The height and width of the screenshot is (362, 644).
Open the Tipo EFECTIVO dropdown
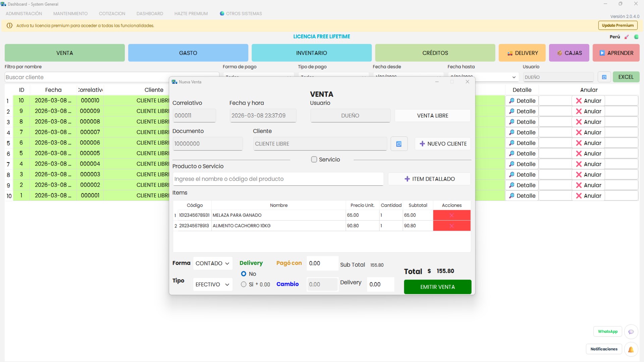tap(213, 285)
